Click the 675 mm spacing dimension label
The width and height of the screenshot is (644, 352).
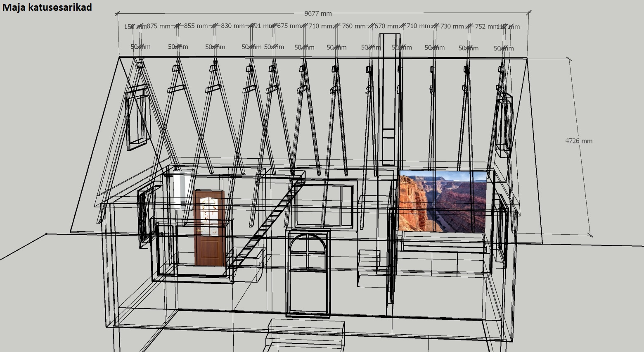(289, 26)
